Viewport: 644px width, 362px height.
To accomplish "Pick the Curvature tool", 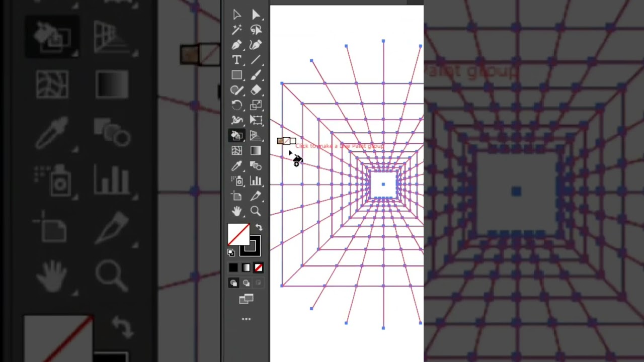I will [256, 45].
